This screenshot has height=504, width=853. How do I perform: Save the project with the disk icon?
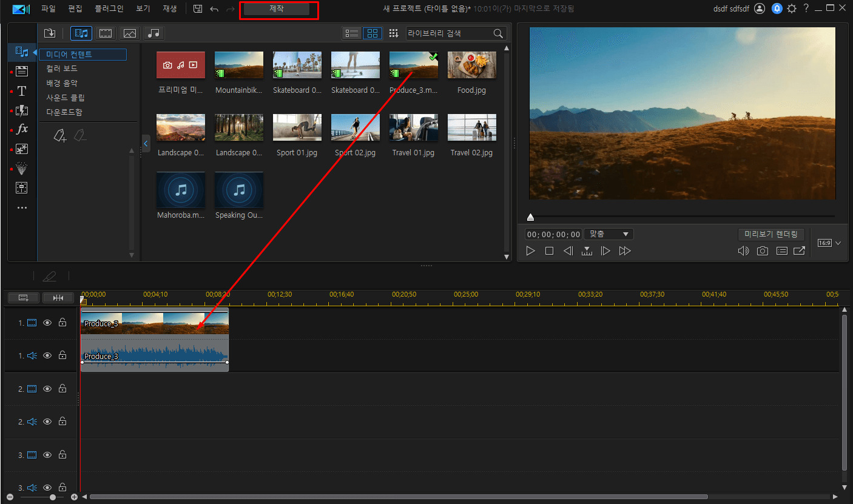click(x=198, y=8)
